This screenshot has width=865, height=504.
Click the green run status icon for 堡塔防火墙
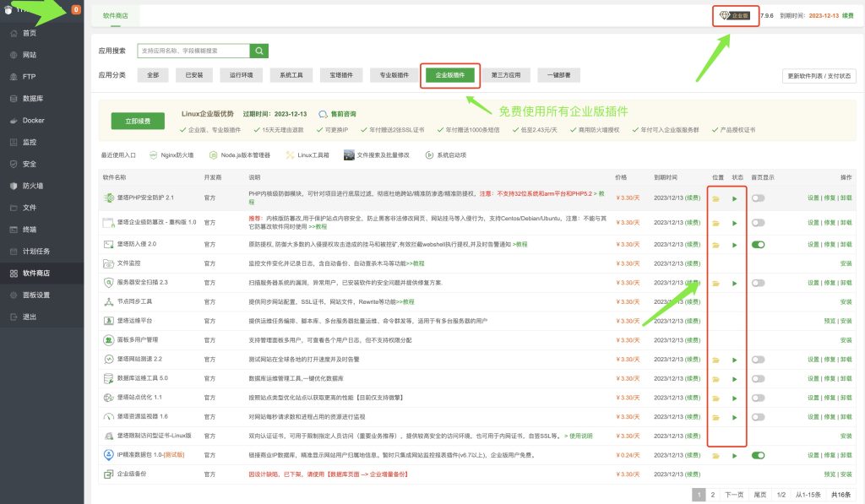(732, 246)
